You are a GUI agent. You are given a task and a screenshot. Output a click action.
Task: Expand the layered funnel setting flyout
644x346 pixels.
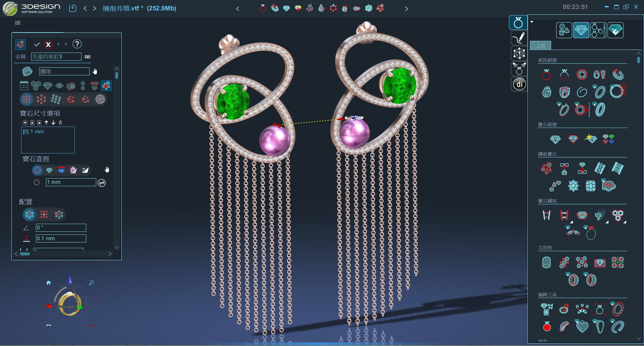(606, 222)
